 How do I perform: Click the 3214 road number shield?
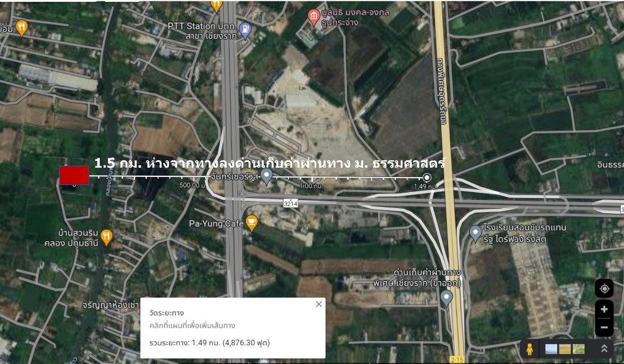[291, 203]
